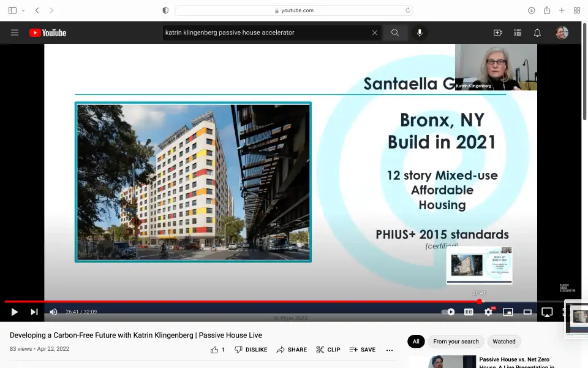This screenshot has width=588, height=368.
Task: Select the 'Watched' filter chip
Action: (504, 342)
